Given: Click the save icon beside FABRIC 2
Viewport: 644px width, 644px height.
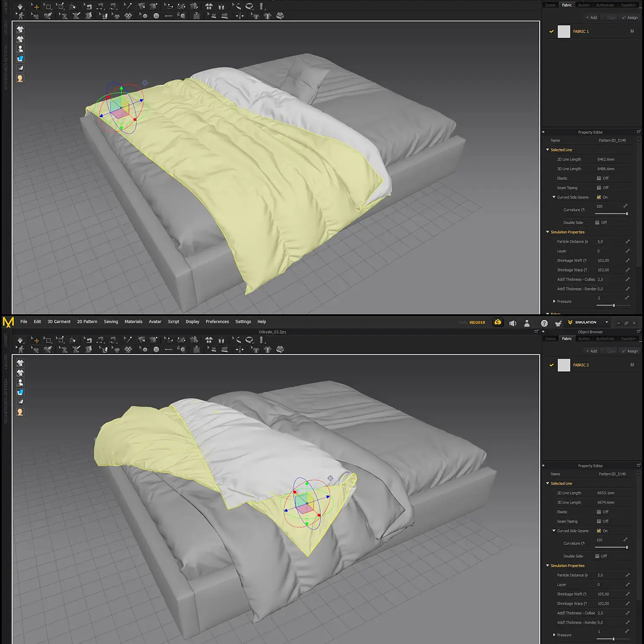Looking at the screenshot, I should (x=632, y=365).
